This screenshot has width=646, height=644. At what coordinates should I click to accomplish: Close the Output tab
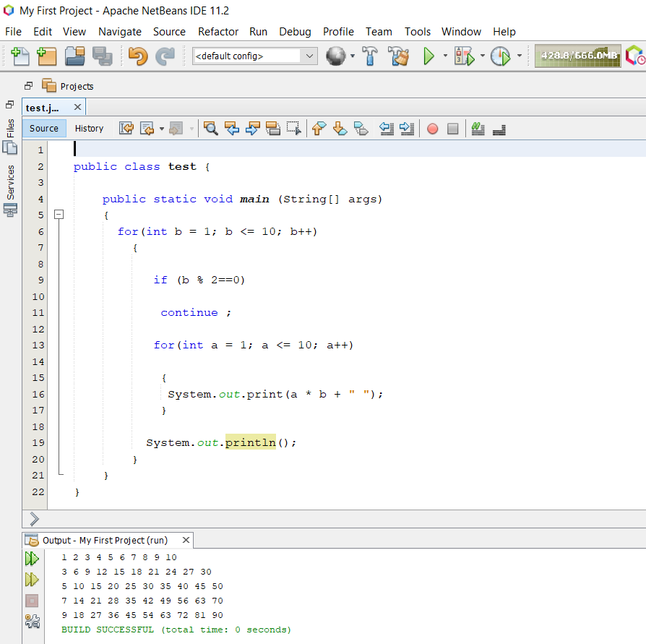pos(186,540)
